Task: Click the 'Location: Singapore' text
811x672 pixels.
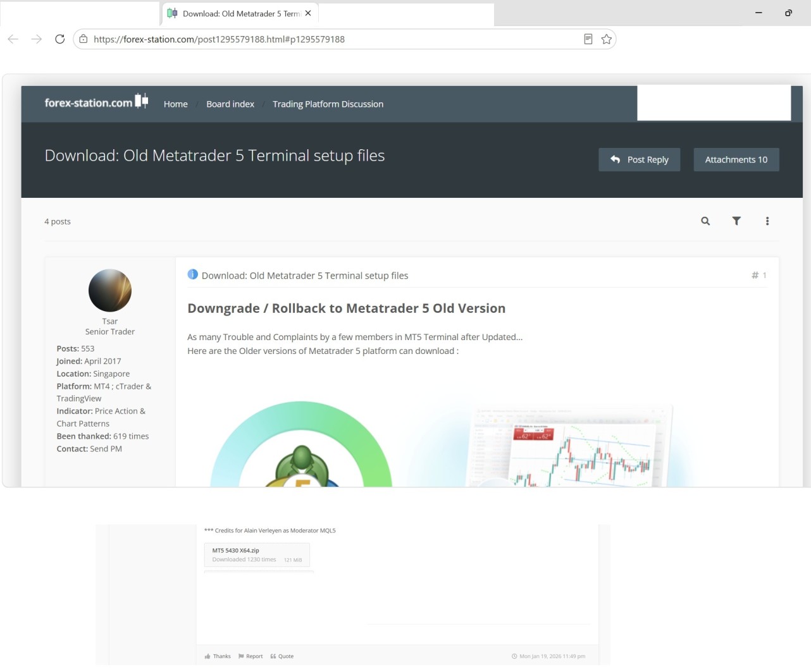Action: [94, 374]
